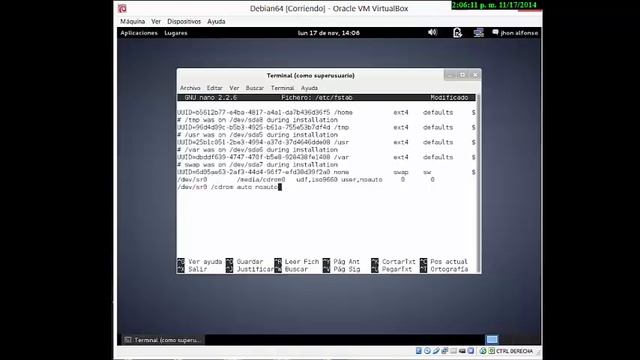
Task: Click 'GNU nano 2.2.6' header text
Action: [x=211, y=98]
